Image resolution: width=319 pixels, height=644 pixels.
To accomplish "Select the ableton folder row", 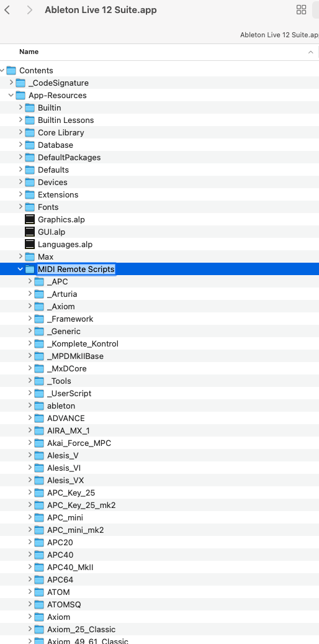I will [x=159, y=406].
